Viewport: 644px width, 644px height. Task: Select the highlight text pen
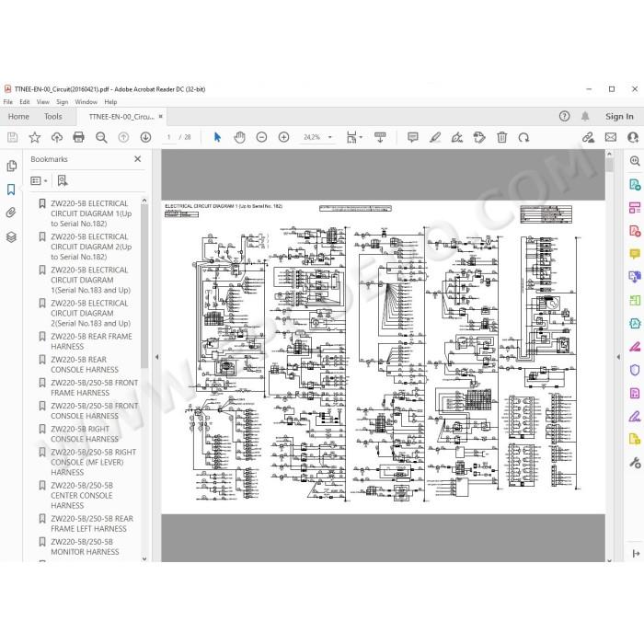pos(435,137)
